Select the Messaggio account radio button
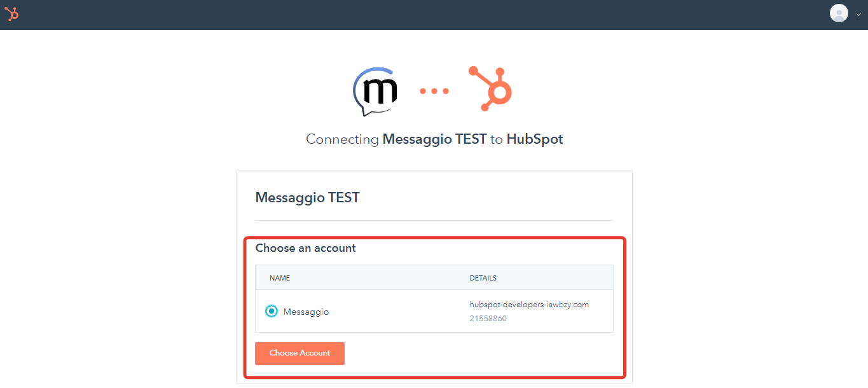Image resolution: width=868 pixels, height=388 pixels. click(x=272, y=312)
